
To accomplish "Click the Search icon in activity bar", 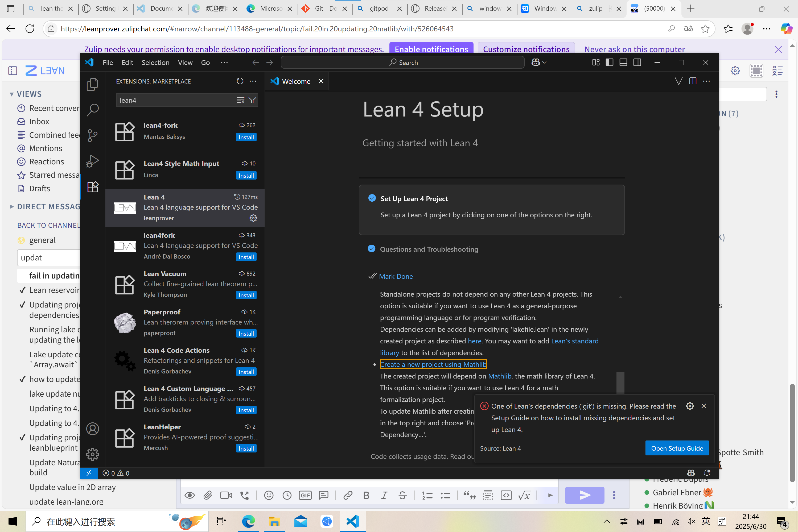I will 92,110.
